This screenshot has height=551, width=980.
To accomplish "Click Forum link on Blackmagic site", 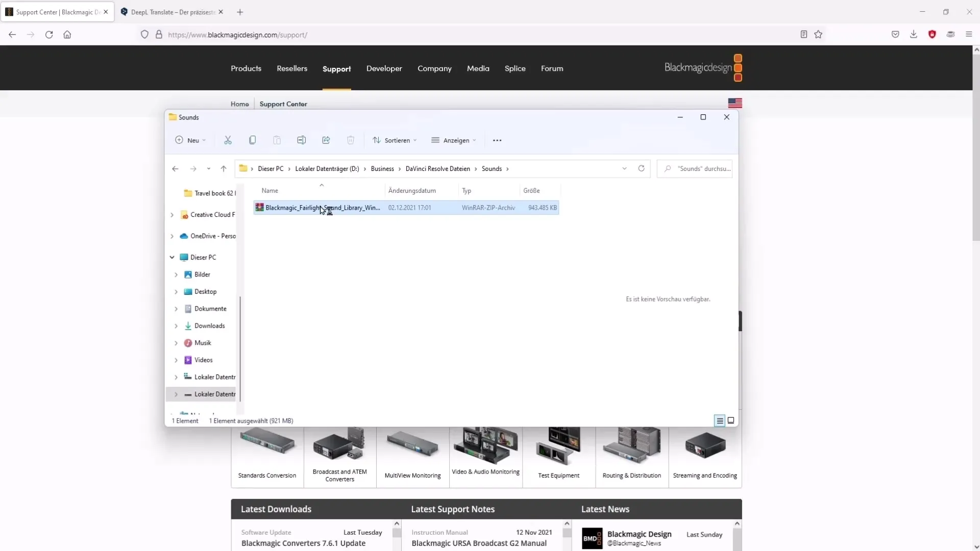I will tap(552, 68).
